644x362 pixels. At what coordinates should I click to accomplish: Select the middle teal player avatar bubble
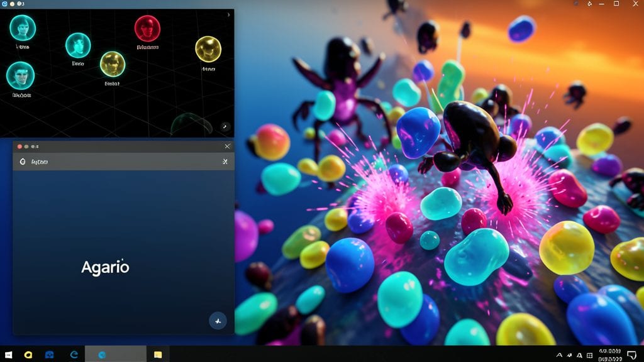78,45
